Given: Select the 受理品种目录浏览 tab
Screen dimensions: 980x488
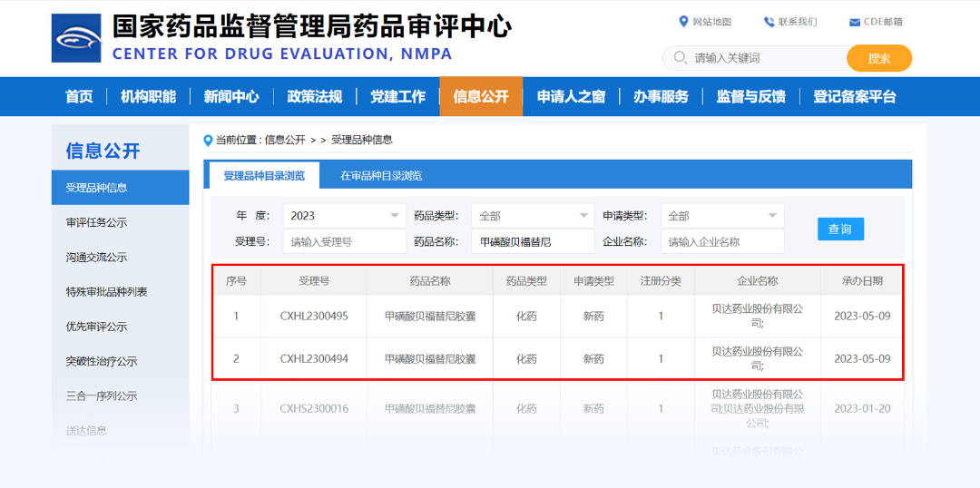Looking at the screenshot, I should tap(264, 175).
